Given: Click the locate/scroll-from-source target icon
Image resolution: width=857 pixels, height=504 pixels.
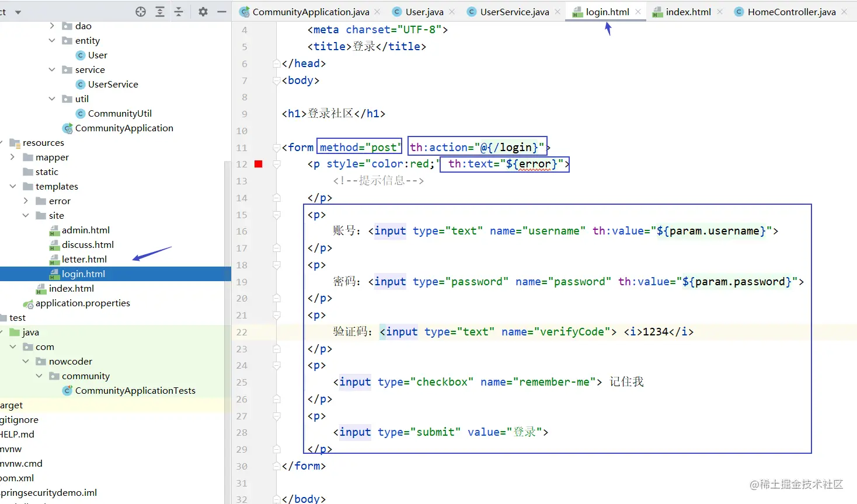Looking at the screenshot, I should point(141,12).
